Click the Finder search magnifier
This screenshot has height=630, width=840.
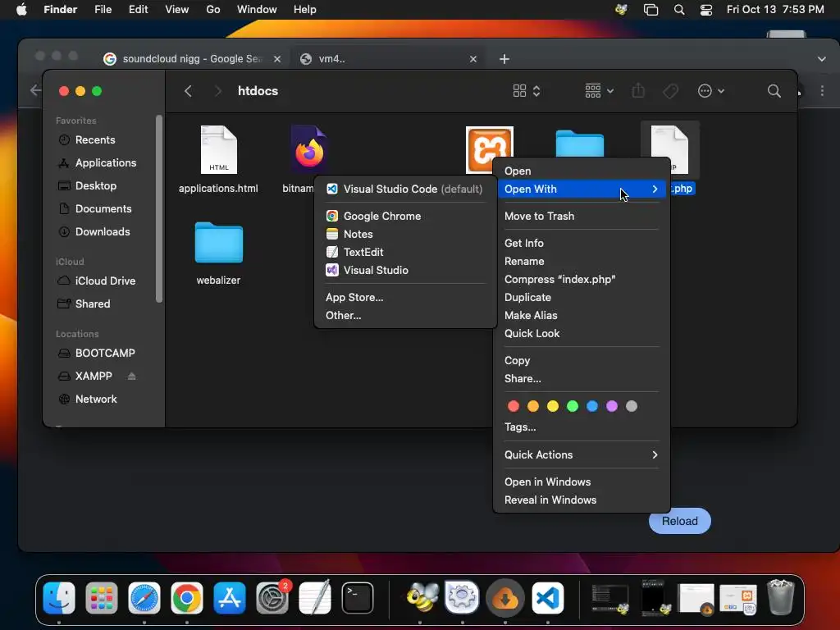(774, 91)
